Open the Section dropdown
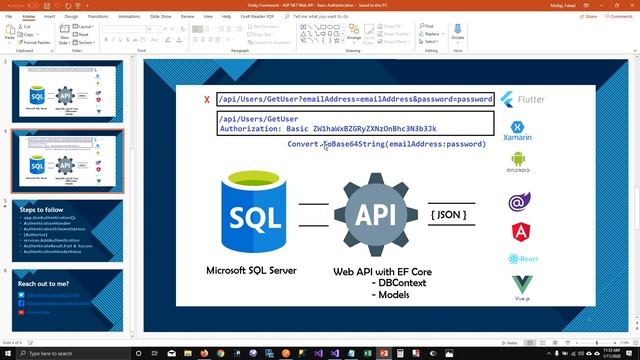The image size is (640, 360). [x=84, y=42]
